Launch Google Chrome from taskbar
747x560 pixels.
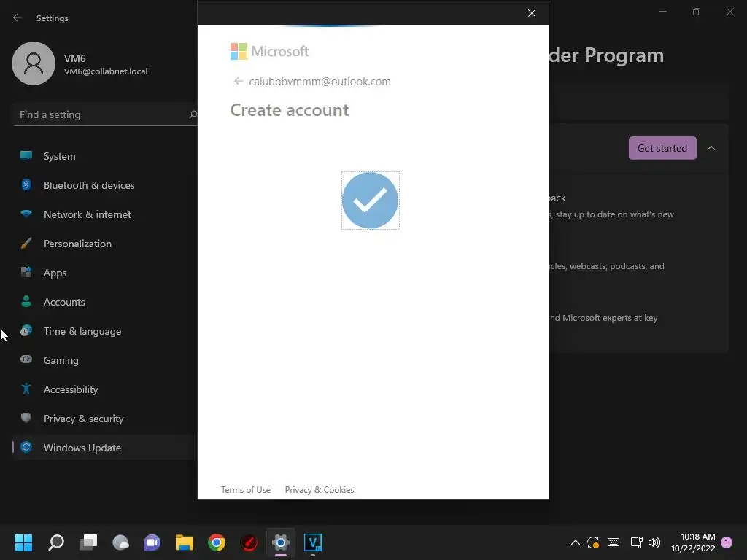tap(216, 542)
